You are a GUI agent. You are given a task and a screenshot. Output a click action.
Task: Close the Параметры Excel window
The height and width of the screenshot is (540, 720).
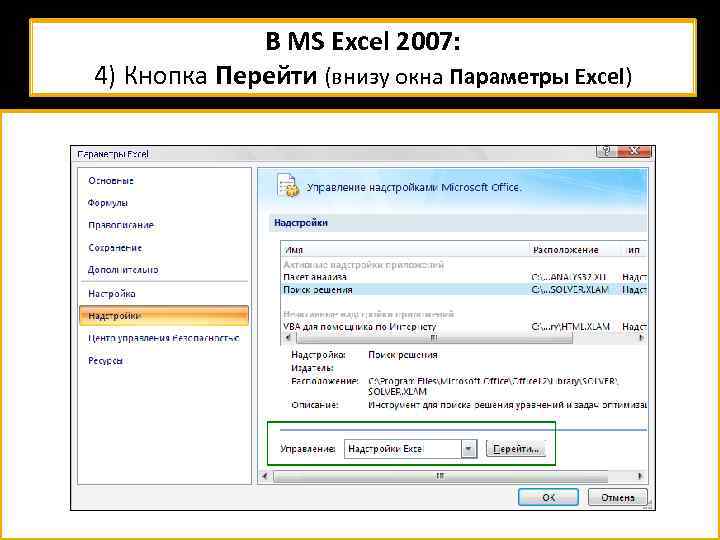pos(634,152)
